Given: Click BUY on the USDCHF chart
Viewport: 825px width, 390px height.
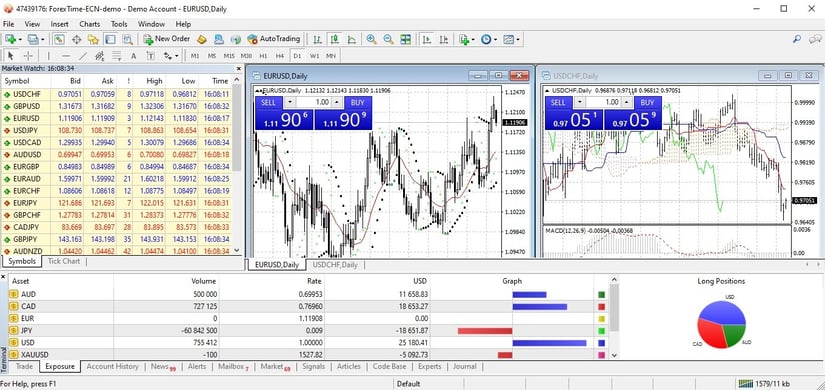Looking at the screenshot, I should (x=647, y=102).
